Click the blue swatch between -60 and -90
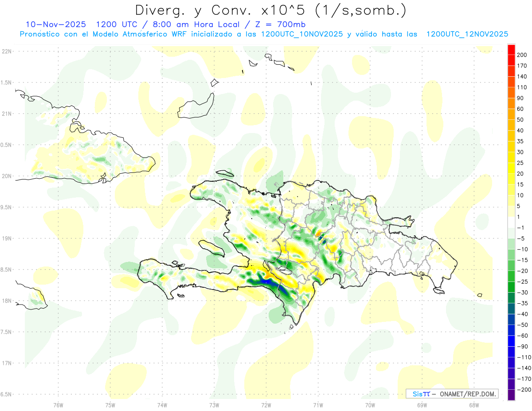The height and width of the screenshot is (411, 532). click(512, 341)
